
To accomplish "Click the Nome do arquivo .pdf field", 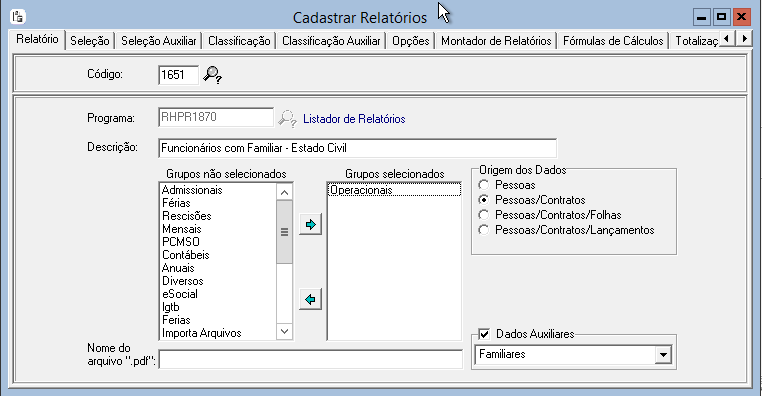I will (x=311, y=360).
